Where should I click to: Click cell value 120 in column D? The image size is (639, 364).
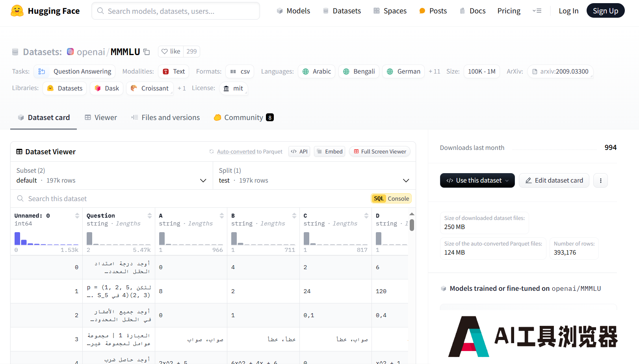(x=381, y=291)
